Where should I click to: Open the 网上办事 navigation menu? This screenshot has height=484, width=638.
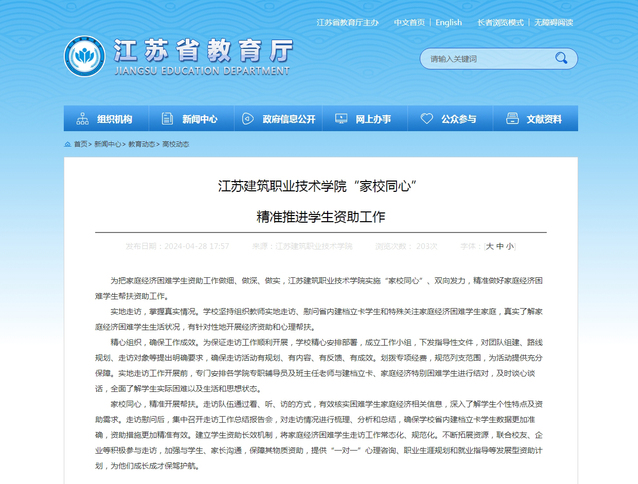click(x=372, y=119)
